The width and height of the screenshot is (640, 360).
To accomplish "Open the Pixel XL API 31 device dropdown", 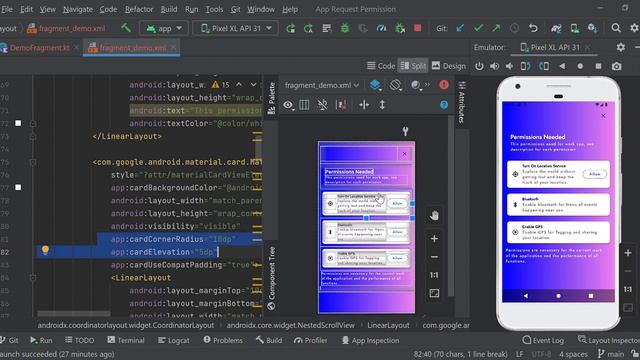I will [x=236, y=28].
